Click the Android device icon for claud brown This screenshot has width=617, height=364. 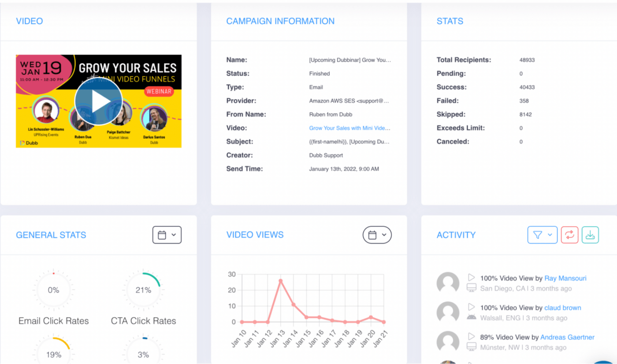(472, 317)
